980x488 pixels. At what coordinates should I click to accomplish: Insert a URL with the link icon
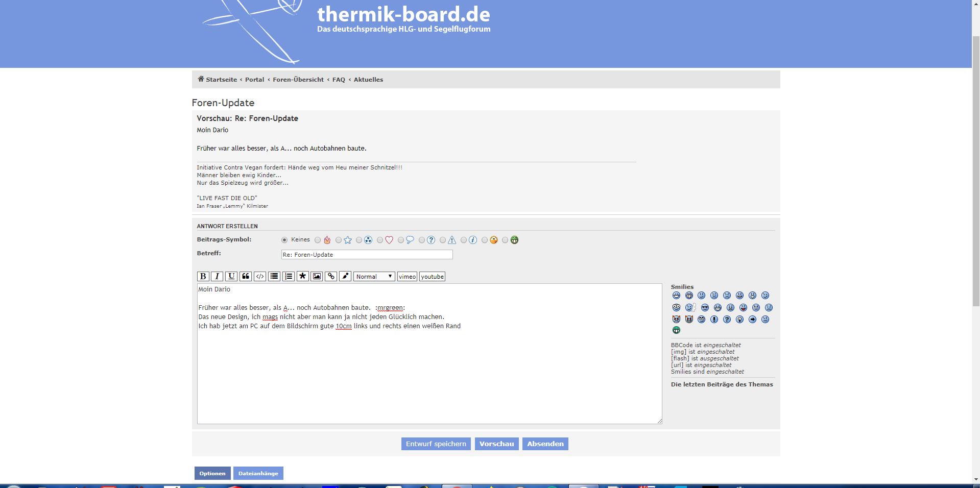331,276
